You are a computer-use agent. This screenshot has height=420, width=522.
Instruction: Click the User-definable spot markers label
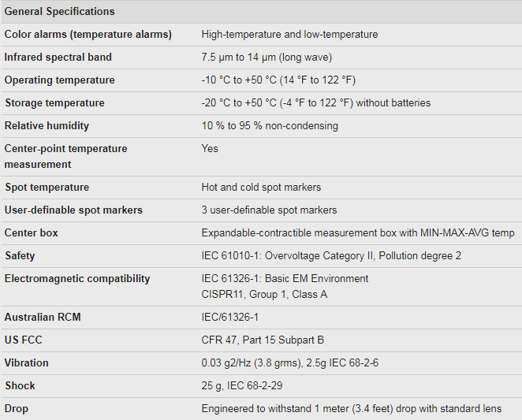(73, 210)
